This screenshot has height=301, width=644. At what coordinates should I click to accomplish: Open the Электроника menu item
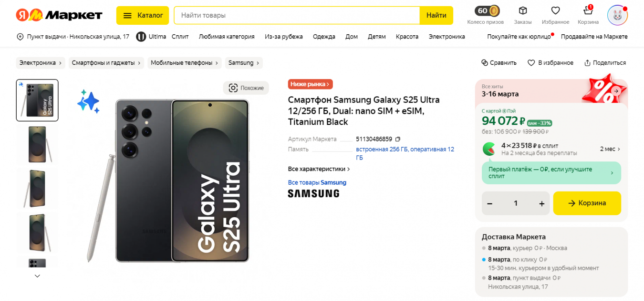pyautogui.click(x=447, y=37)
